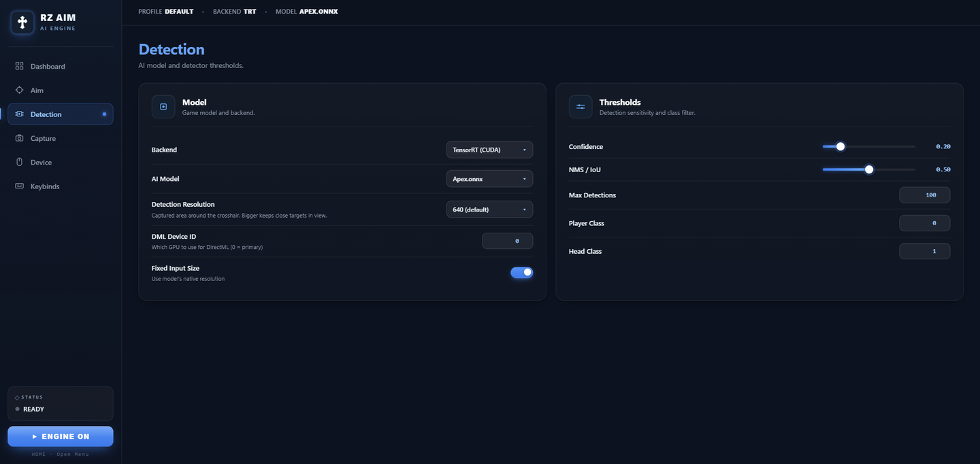
Task: Switch to the Capture page
Action: pos(61,138)
